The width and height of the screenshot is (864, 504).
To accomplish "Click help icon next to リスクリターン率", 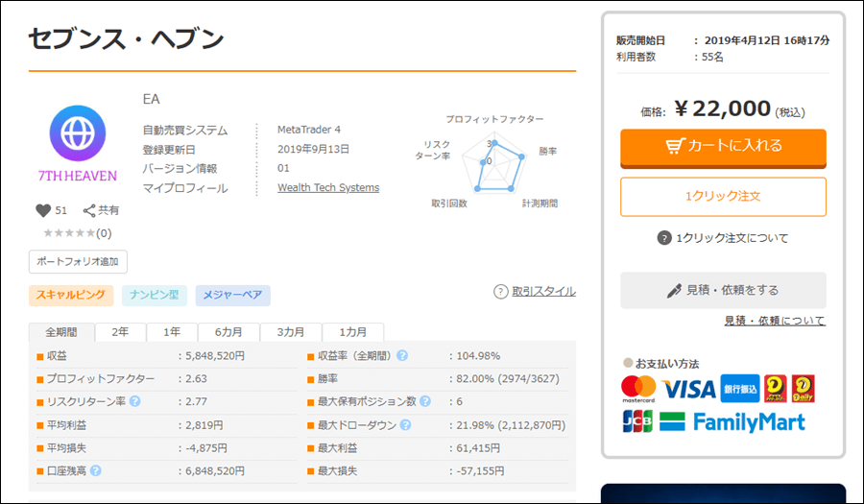I will pos(135,401).
